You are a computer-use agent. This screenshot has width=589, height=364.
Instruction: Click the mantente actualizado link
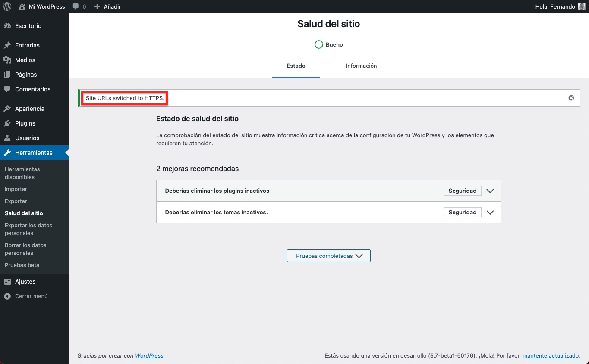[x=550, y=356]
